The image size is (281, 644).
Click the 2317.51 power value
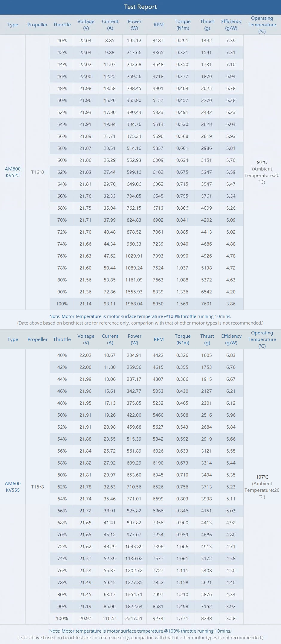(134, 618)
